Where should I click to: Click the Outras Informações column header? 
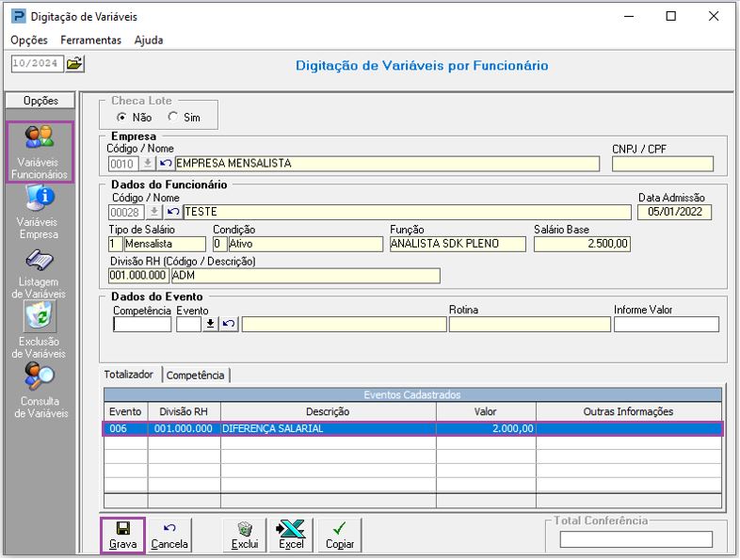click(x=629, y=411)
